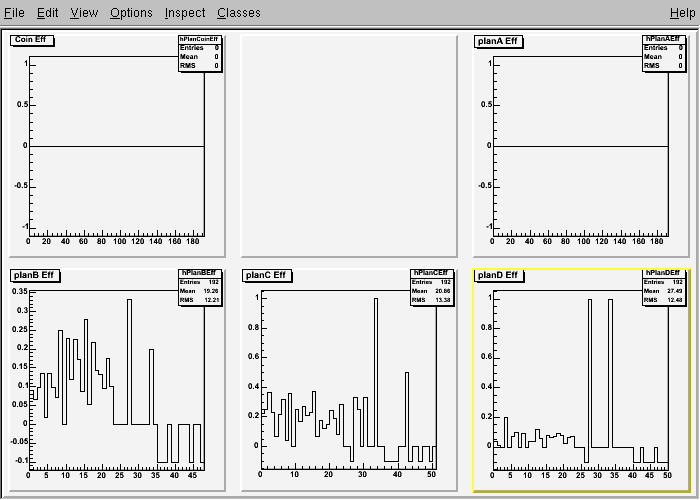Select the 'planD Eff' title box

tap(498, 275)
